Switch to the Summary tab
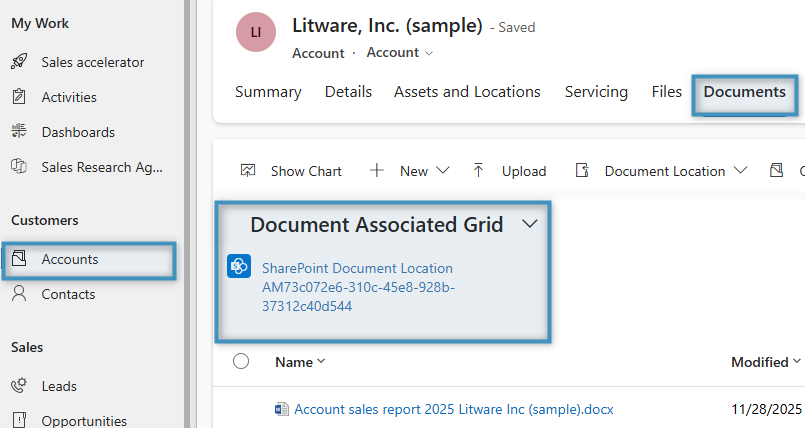805x428 pixels. tap(268, 92)
